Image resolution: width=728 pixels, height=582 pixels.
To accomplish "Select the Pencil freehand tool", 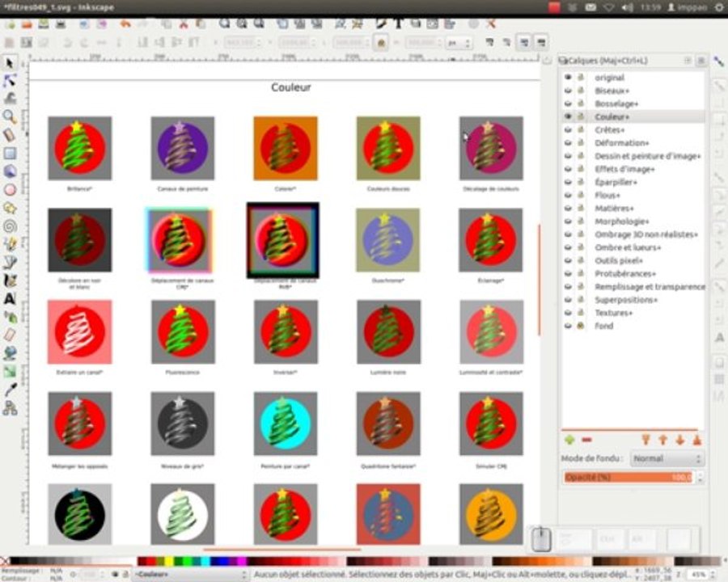I will pyautogui.click(x=10, y=244).
